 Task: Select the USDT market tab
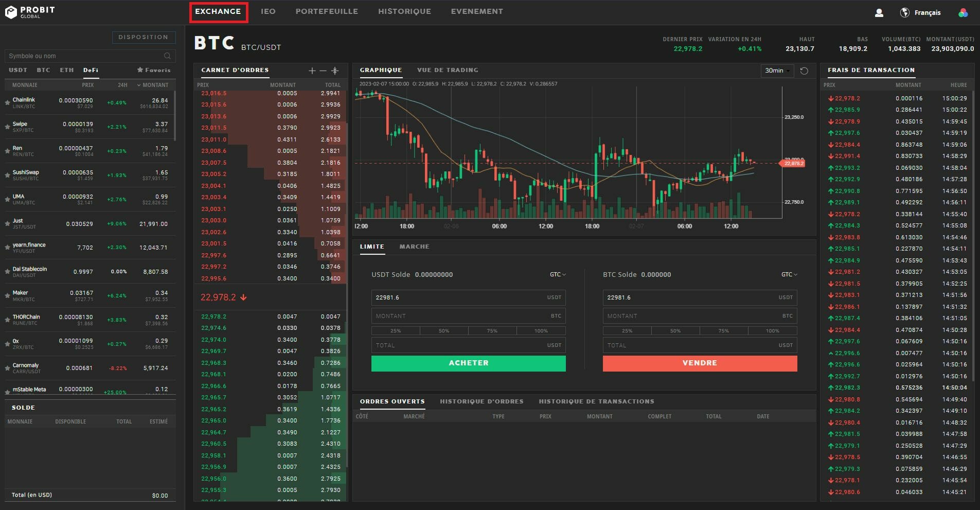(x=18, y=70)
